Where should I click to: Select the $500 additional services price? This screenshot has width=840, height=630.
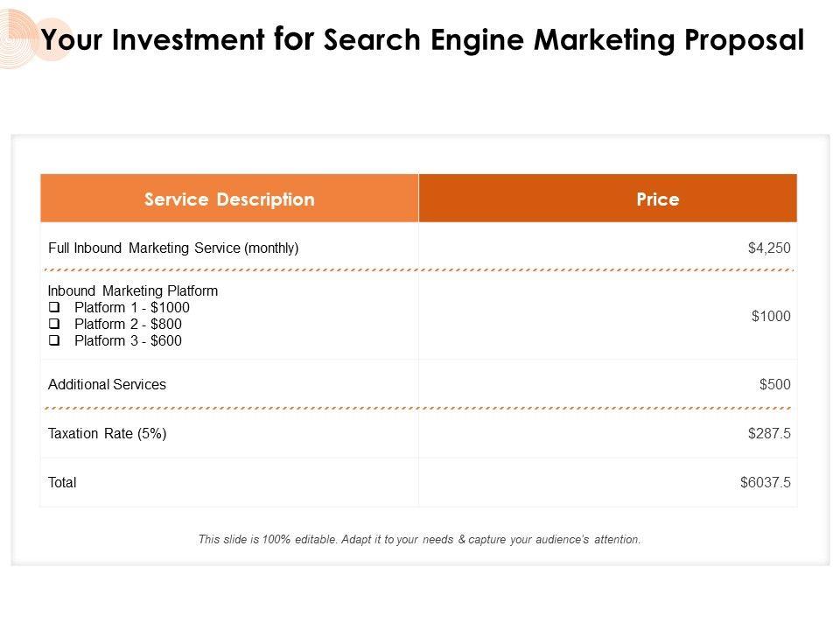[x=774, y=384]
